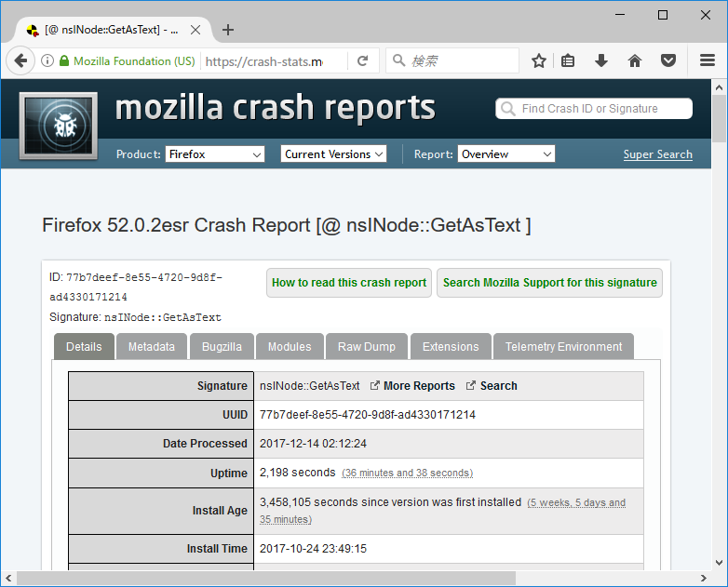728x587 pixels.
Task: Switch to the Metadata tab
Action: tap(152, 347)
